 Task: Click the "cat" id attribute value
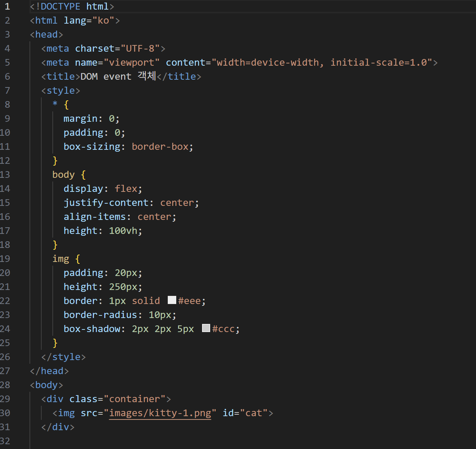click(x=254, y=413)
